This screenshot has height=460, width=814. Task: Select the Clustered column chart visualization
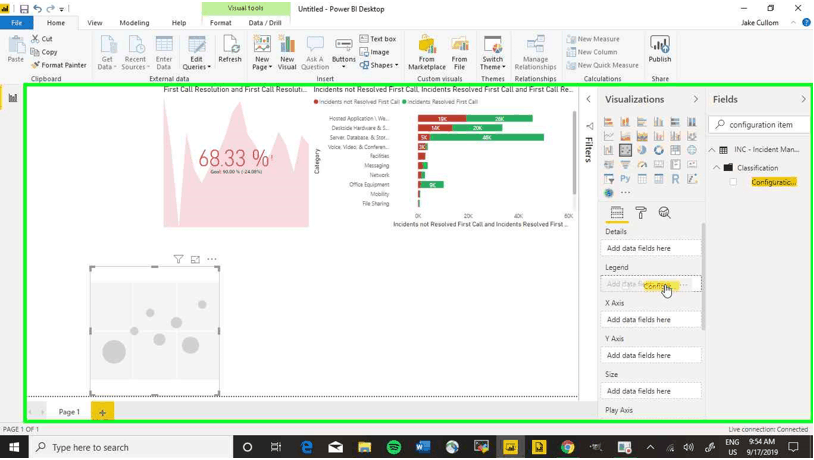(x=658, y=122)
